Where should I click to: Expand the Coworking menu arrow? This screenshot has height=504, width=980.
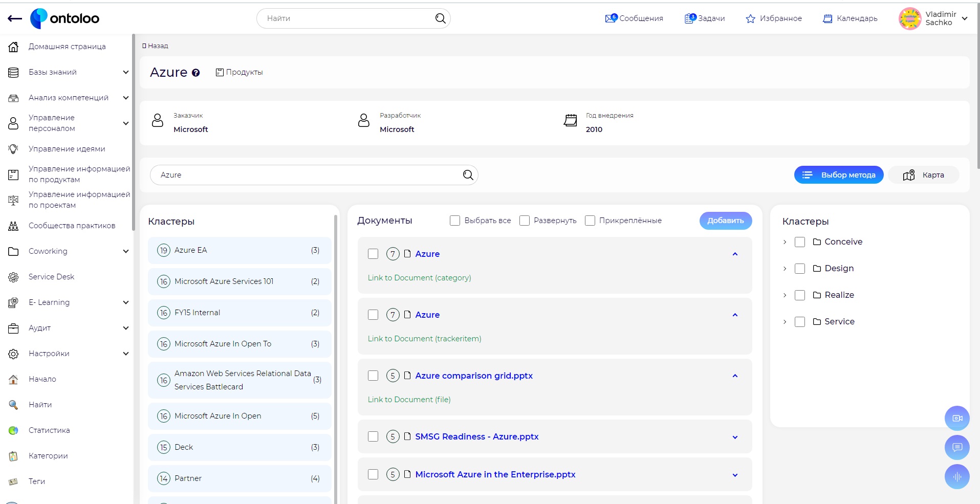point(126,251)
